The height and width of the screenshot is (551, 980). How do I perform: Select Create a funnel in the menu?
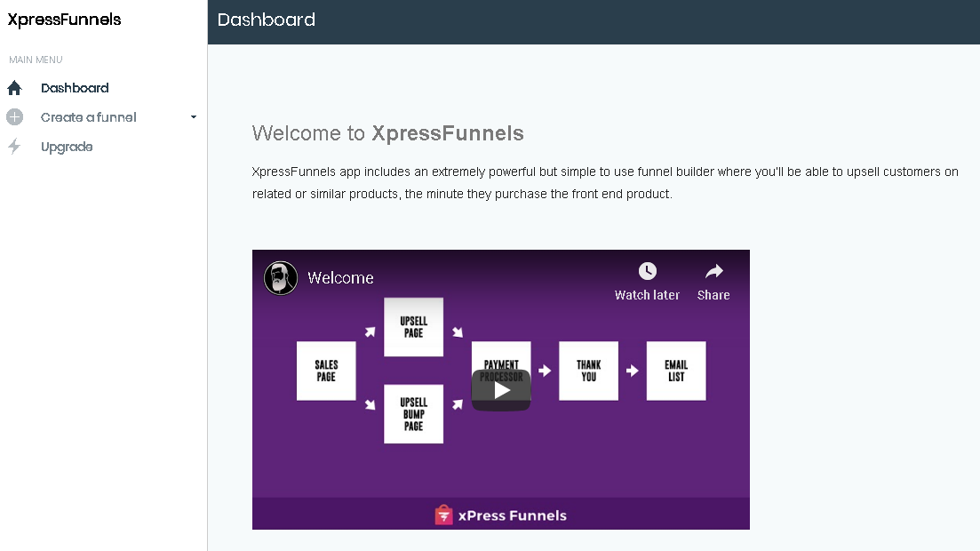coord(88,117)
